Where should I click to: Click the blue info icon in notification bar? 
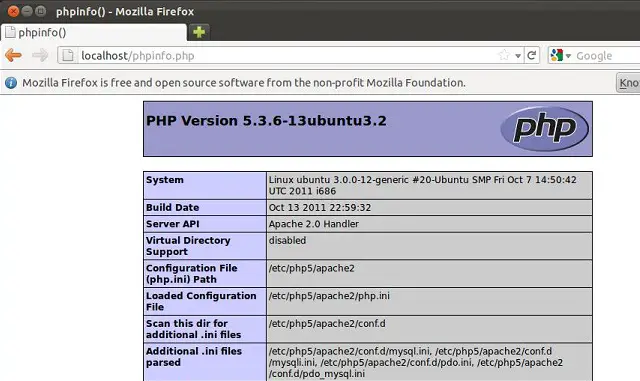11,83
